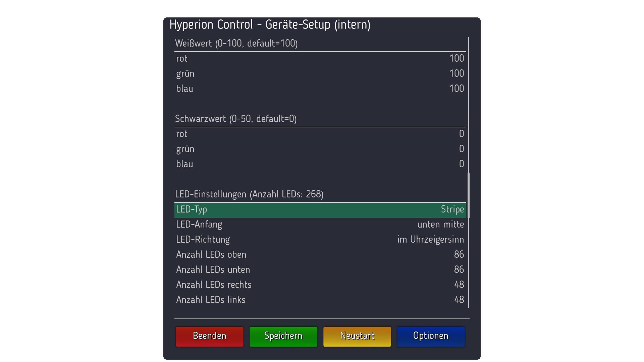
Task: Click the red Beenden button
Action: [x=209, y=336]
